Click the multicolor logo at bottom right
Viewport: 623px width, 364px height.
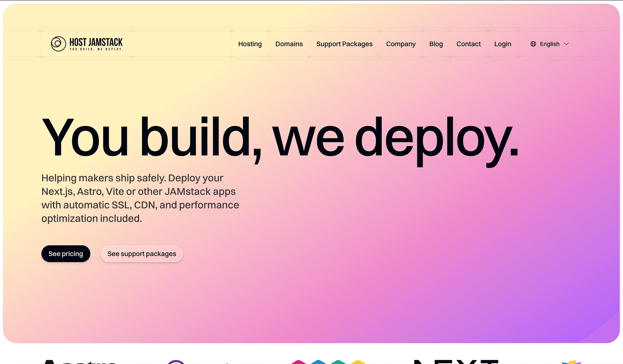point(572,362)
